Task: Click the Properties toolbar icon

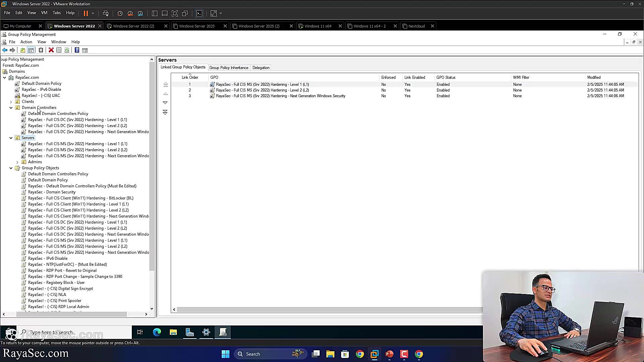Action: click(59, 50)
